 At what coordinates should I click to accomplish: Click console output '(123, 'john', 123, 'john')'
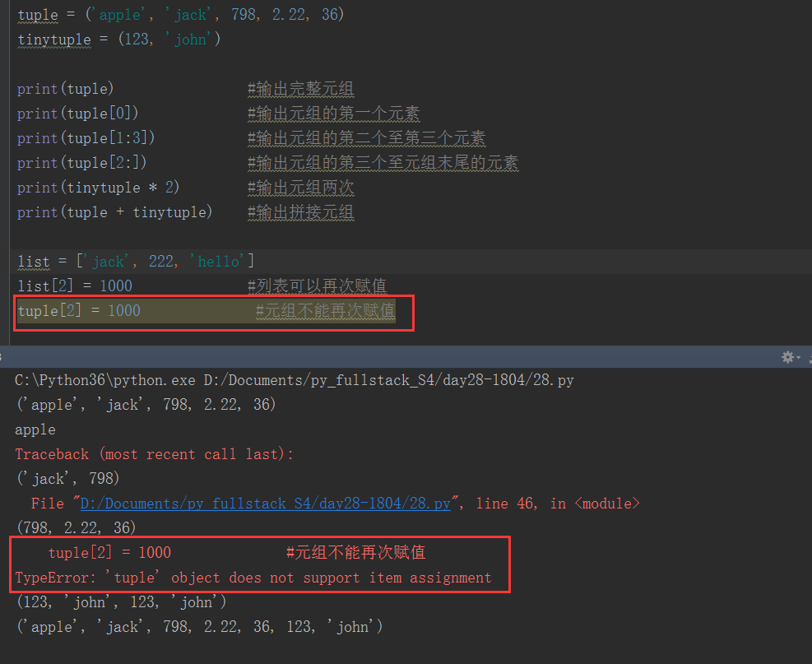coord(122,601)
